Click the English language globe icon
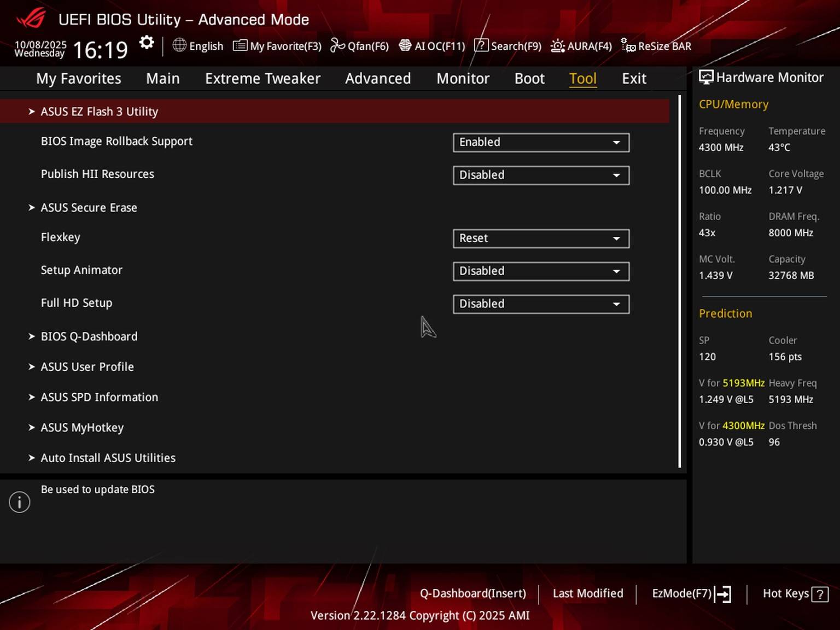 pos(179,45)
